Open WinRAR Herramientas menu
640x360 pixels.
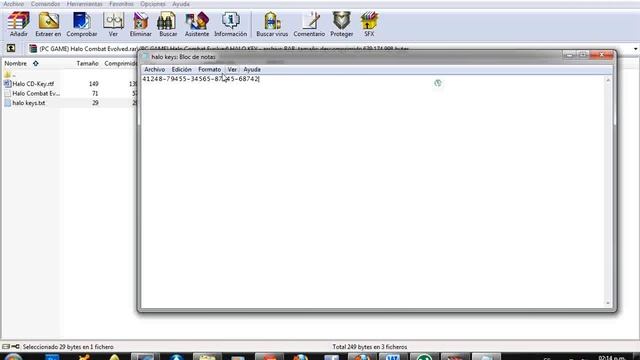[84, 4]
